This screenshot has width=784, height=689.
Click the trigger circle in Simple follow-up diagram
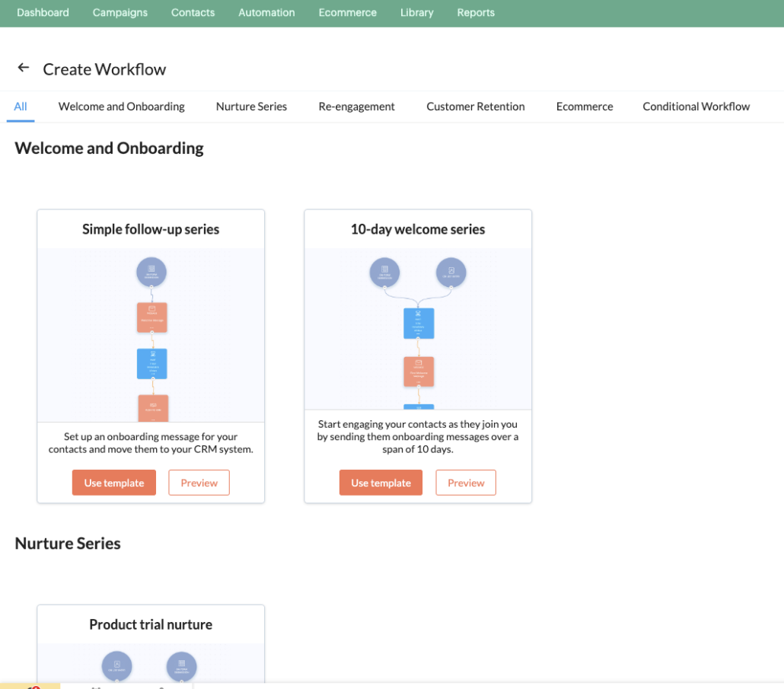tap(151, 272)
